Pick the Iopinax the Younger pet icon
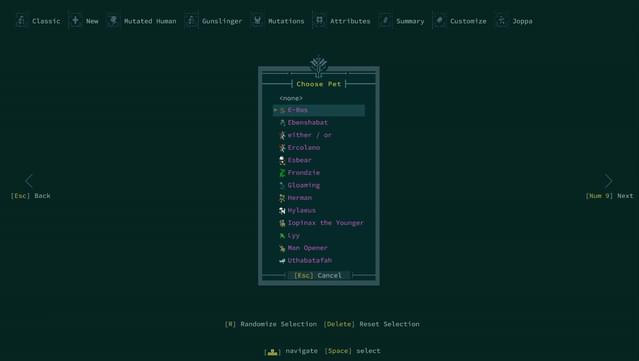This screenshot has height=361, width=639. coord(282,223)
